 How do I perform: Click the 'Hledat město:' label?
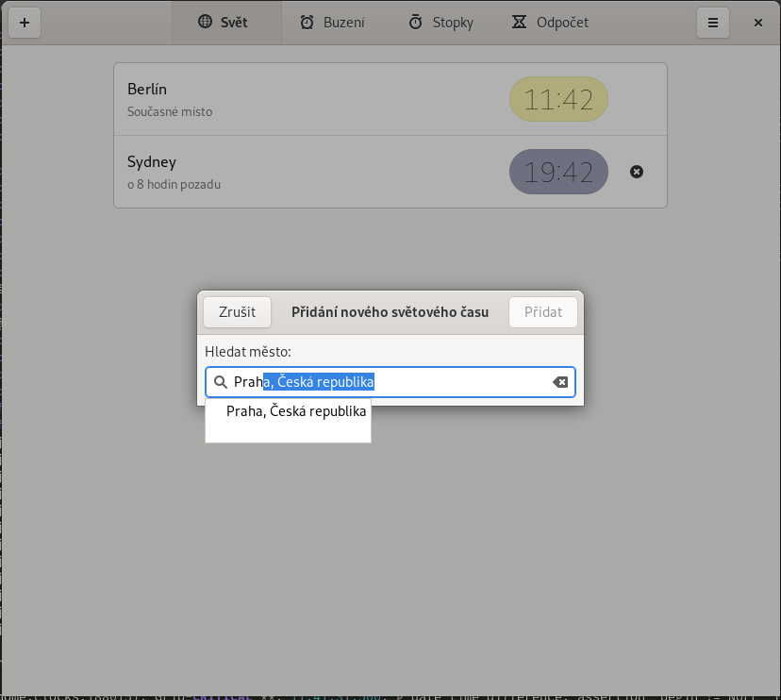point(248,352)
